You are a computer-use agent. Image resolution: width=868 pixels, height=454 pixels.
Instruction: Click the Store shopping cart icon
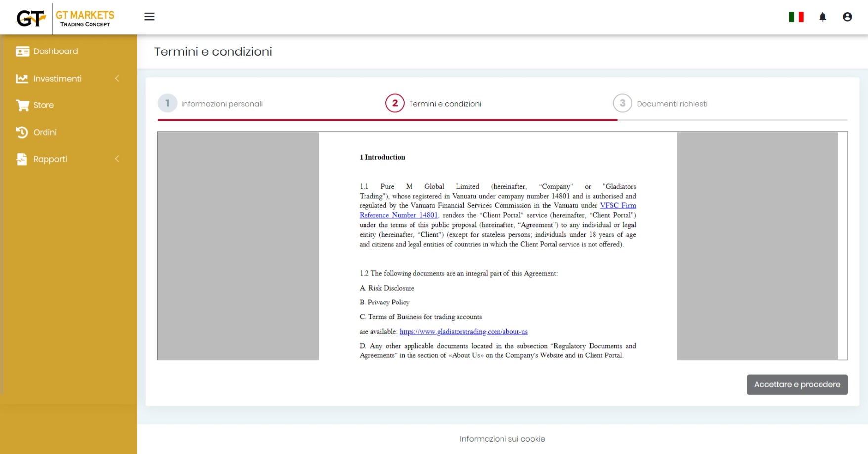[x=22, y=105]
